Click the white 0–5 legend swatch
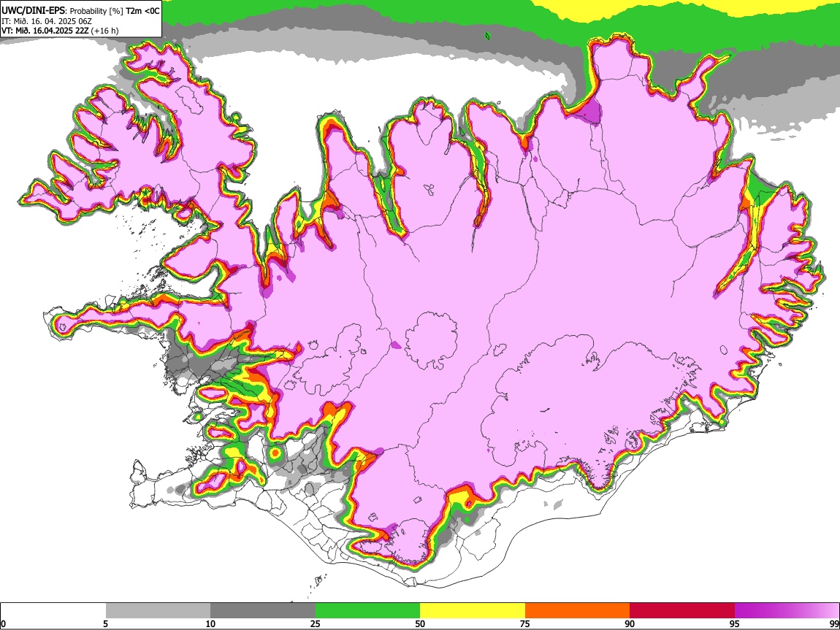Viewport: 840px width, 630px height. click(x=53, y=611)
